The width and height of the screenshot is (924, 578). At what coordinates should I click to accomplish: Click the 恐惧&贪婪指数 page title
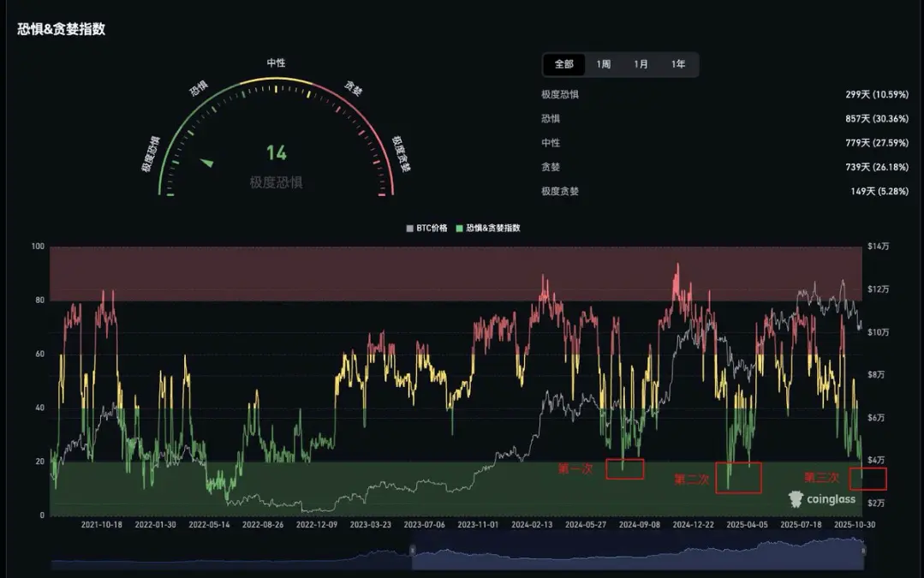click(x=62, y=29)
